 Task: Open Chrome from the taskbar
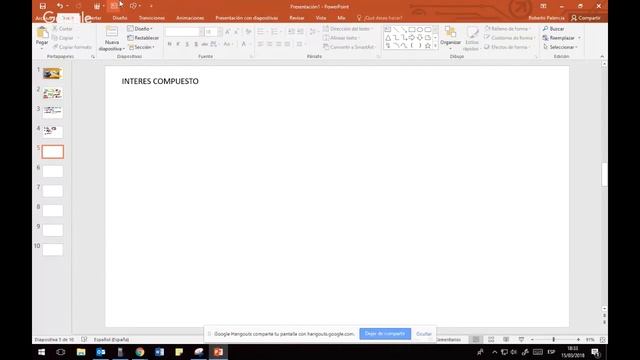point(140,352)
